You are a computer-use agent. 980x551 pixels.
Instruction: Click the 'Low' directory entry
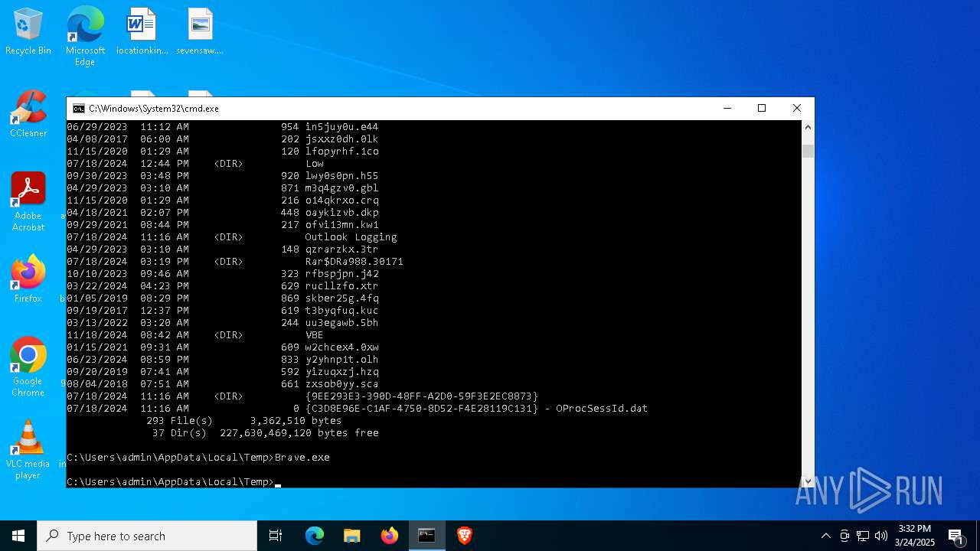pos(314,164)
